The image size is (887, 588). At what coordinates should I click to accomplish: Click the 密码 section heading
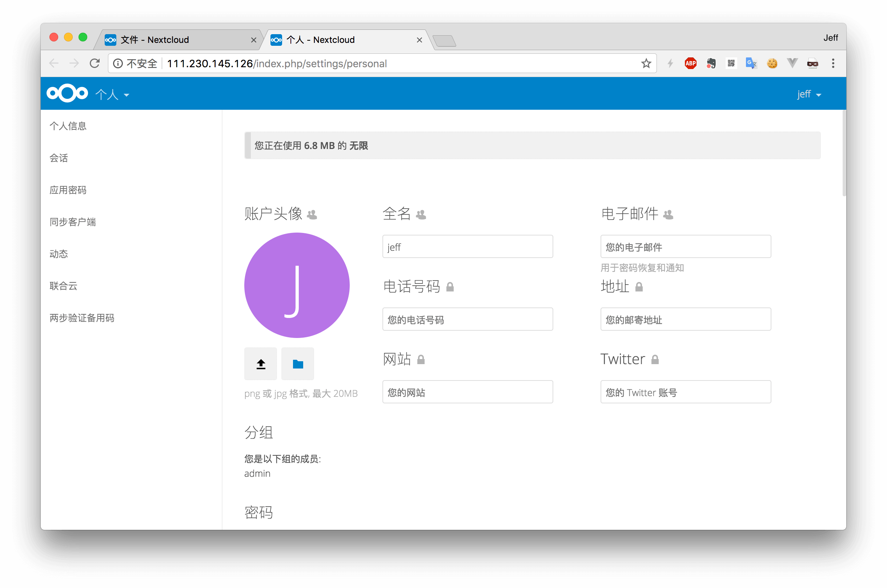click(259, 512)
